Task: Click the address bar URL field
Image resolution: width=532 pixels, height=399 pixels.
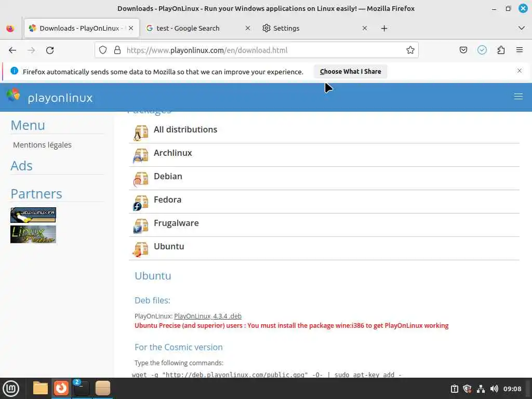Action: pyautogui.click(x=257, y=50)
